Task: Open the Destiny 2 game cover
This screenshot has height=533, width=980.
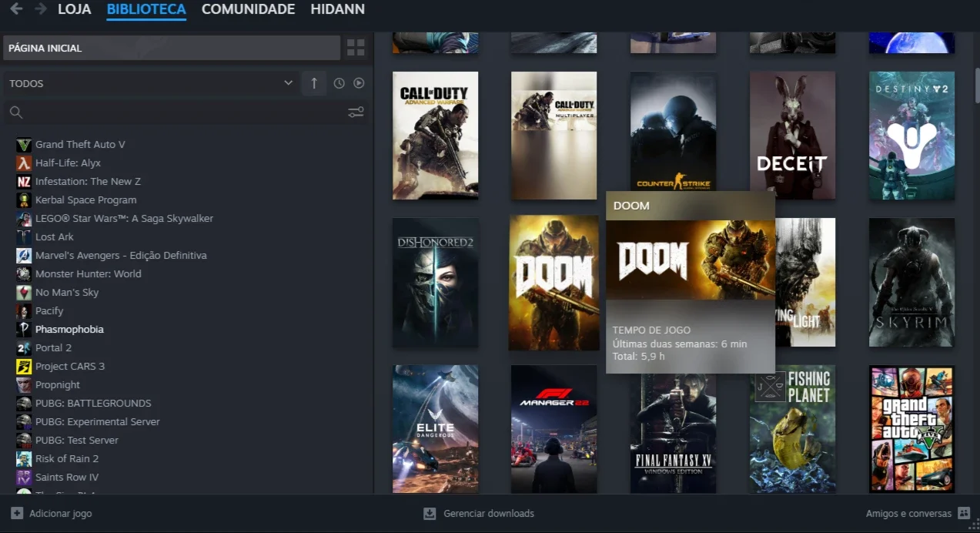Action: (x=911, y=136)
